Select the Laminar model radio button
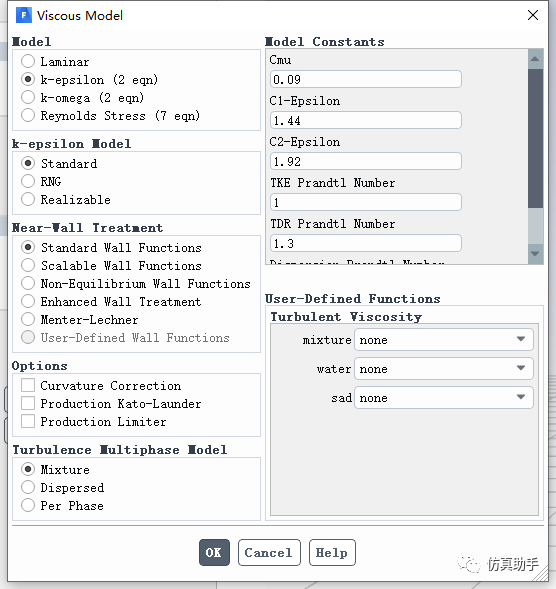The image size is (556, 589). (28, 61)
